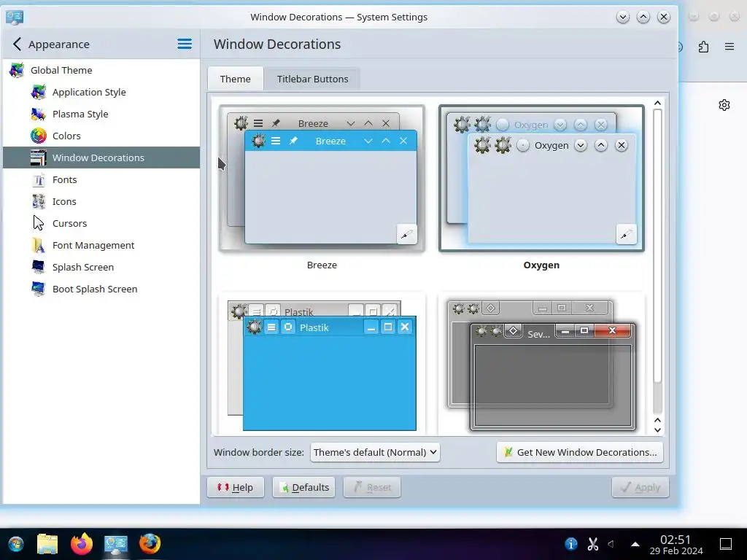Viewport: 747px width, 560px height.
Task: Click the theme list scrollbar handle
Action: pyautogui.click(x=657, y=246)
